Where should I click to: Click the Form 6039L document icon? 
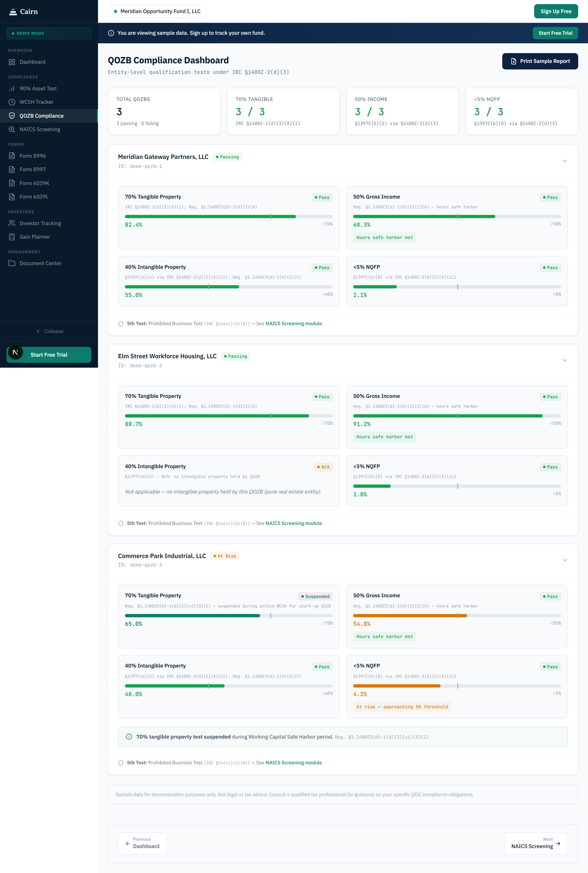12,196
